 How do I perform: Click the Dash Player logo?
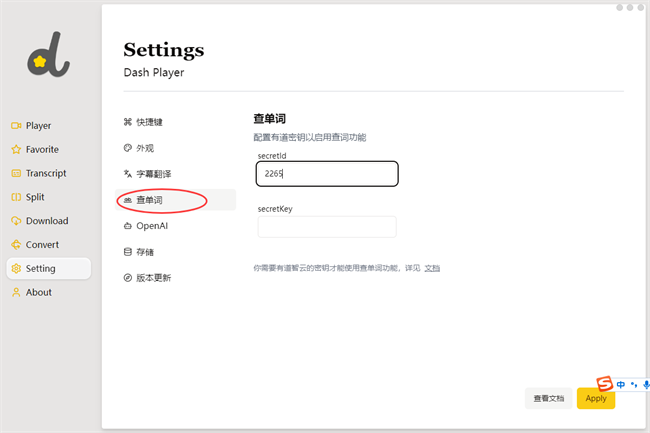49,54
